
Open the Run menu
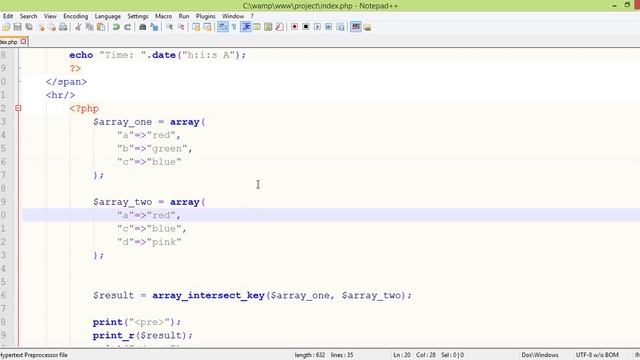[x=184, y=16]
